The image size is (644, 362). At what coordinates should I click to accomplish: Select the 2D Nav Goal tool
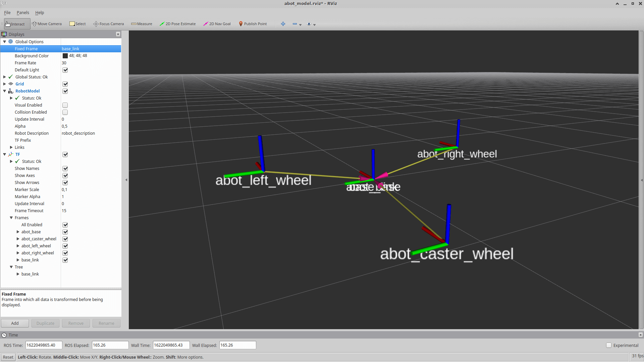(x=217, y=24)
